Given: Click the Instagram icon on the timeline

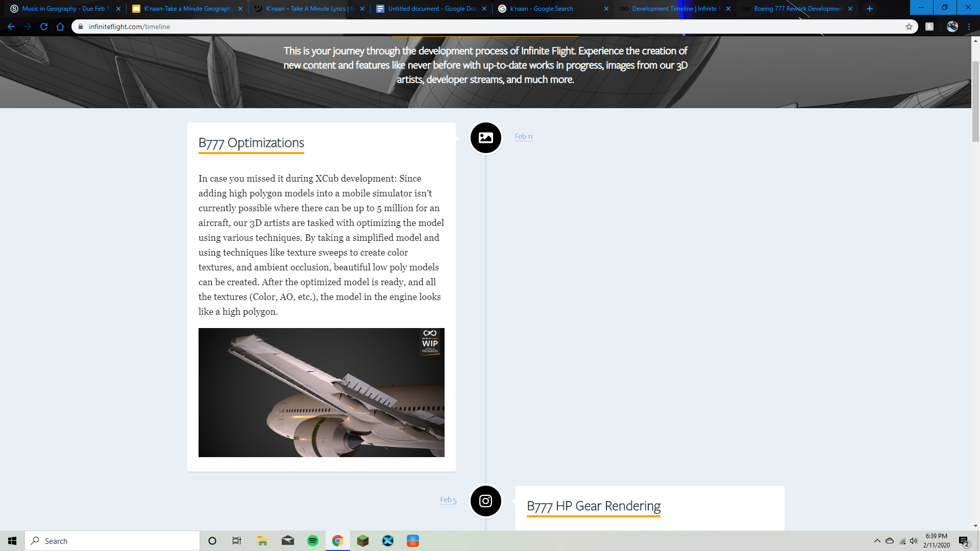Looking at the screenshot, I should 485,501.
